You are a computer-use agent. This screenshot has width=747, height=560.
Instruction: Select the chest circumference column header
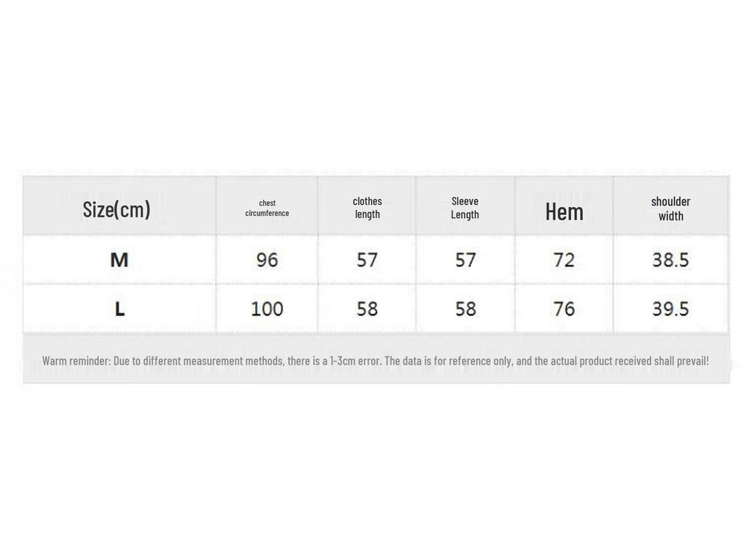[x=267, y=209]
